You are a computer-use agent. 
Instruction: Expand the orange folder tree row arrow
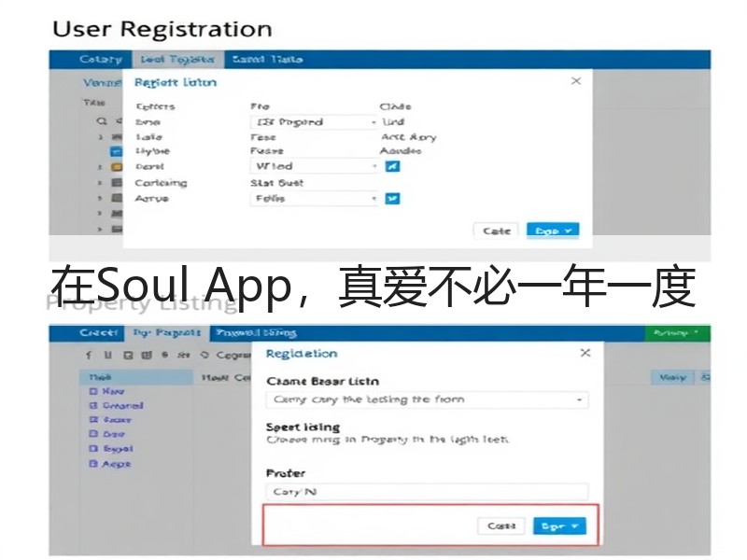tap(100, 167)
